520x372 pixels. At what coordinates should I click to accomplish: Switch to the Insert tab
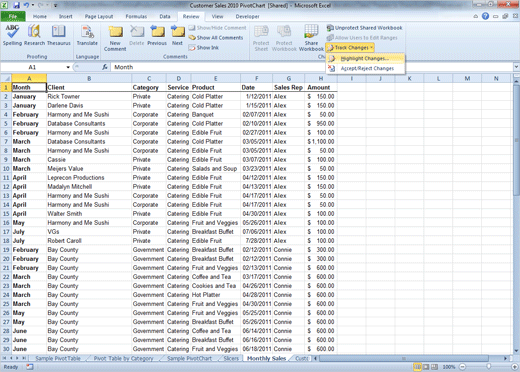(x=66, y=16)
